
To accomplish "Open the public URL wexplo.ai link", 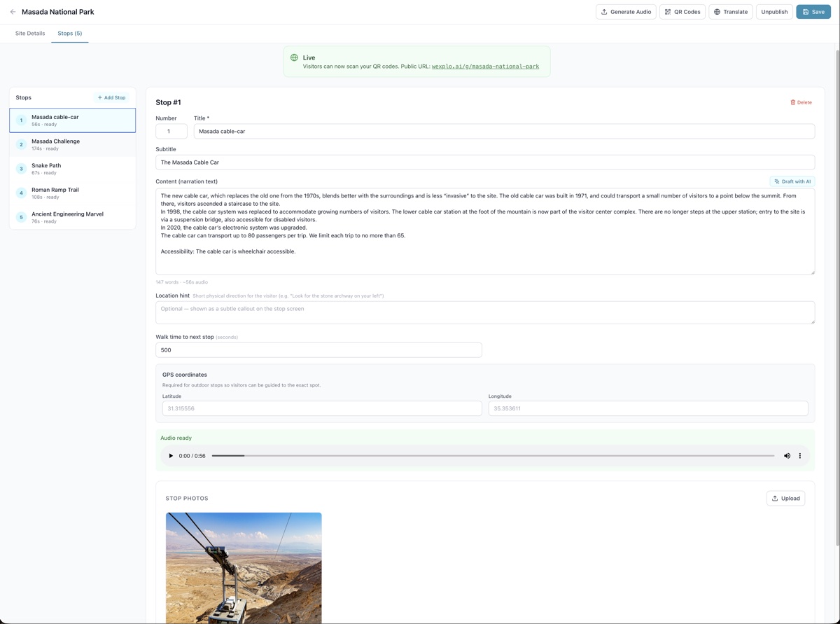I will pyautogui.click(x=485, y=67).
